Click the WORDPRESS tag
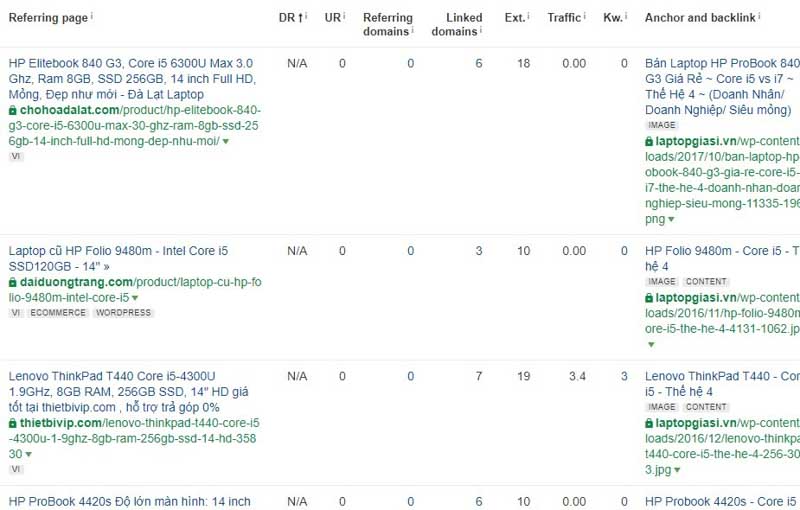This screenshot has height=510, width=800. [123, 313]
